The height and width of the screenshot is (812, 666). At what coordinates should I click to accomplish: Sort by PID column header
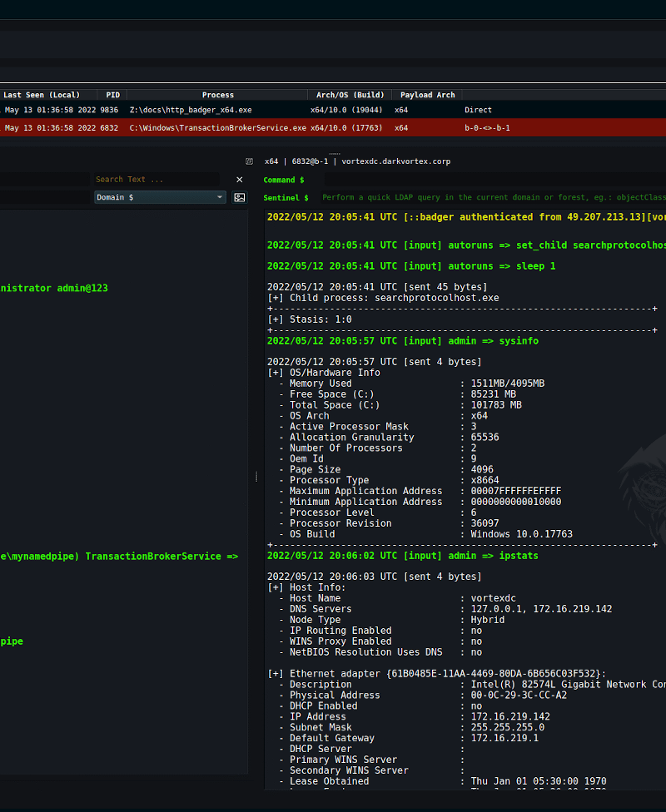pyautogui.click(x=112, y=95)
